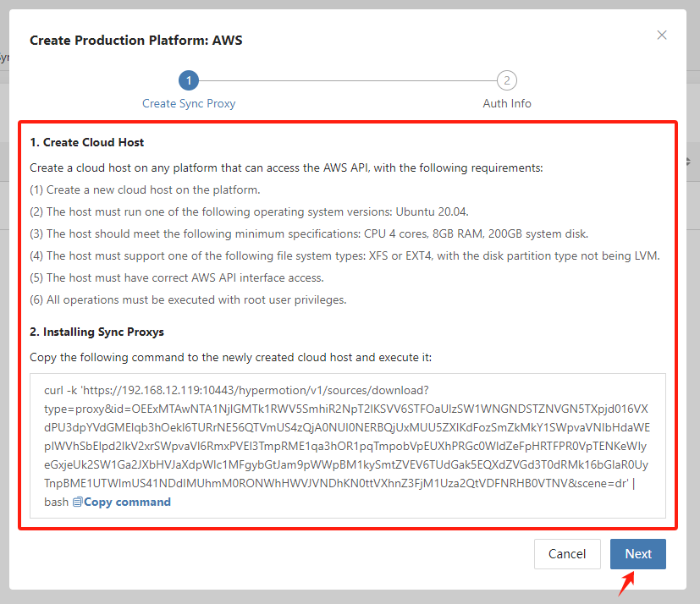The image size is (700, 604).
Task: Click the bash text ending the command
Action: point(56,502)
